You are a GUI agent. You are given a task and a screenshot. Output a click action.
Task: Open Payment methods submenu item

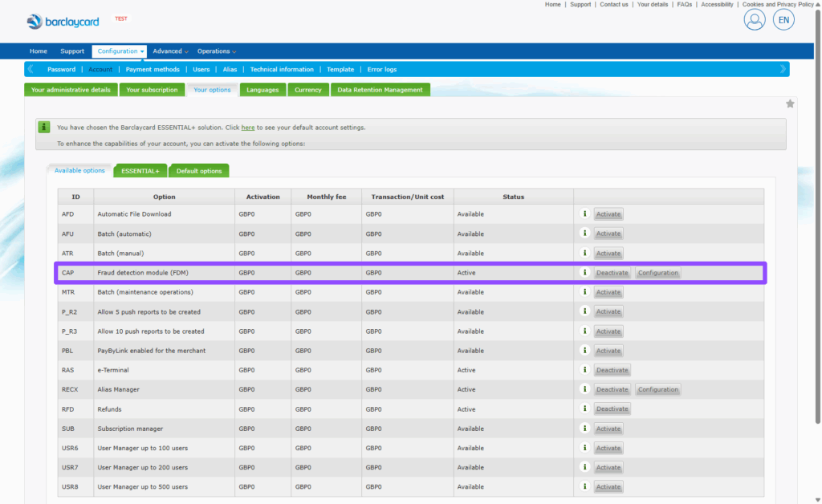coord(153,69)
